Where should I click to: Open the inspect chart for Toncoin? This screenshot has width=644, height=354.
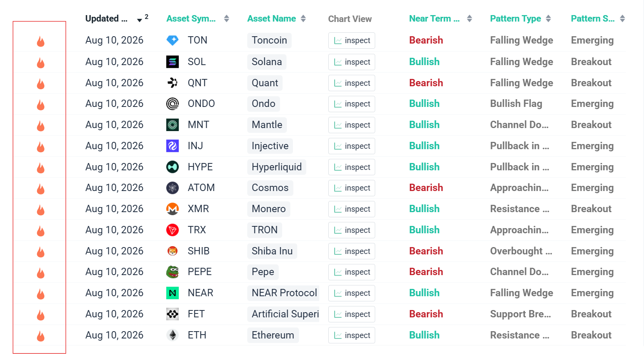(x=352, y=41)
